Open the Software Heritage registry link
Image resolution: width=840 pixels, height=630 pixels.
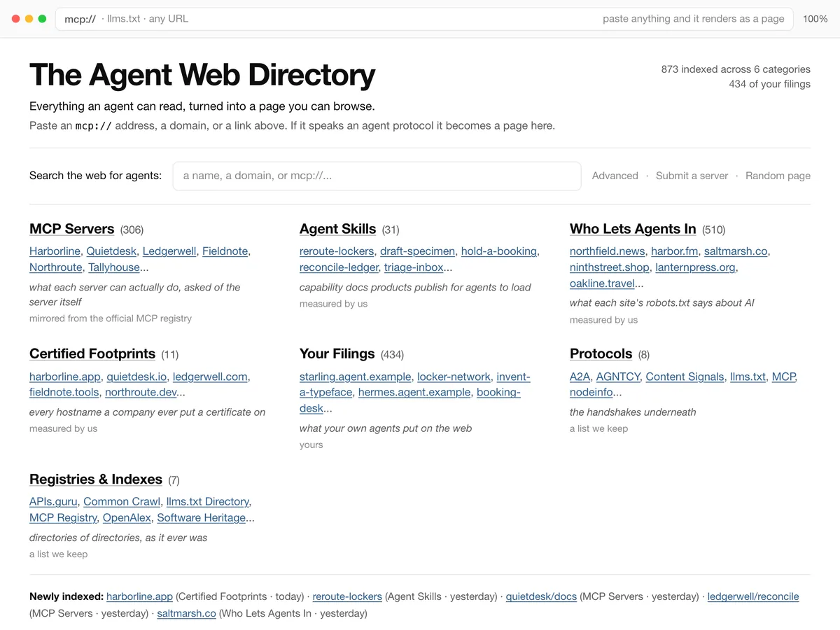pyautogui.click(x=202, y=518)
